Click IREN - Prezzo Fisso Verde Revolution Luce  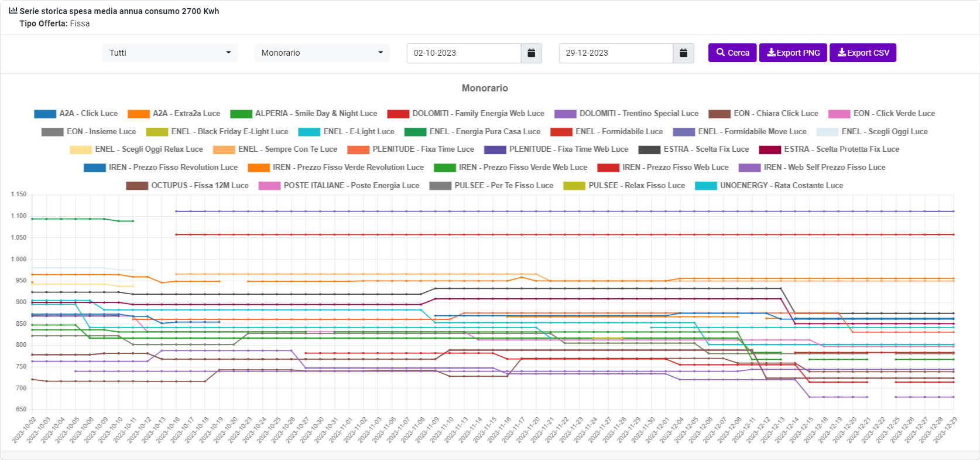(336, 168)
